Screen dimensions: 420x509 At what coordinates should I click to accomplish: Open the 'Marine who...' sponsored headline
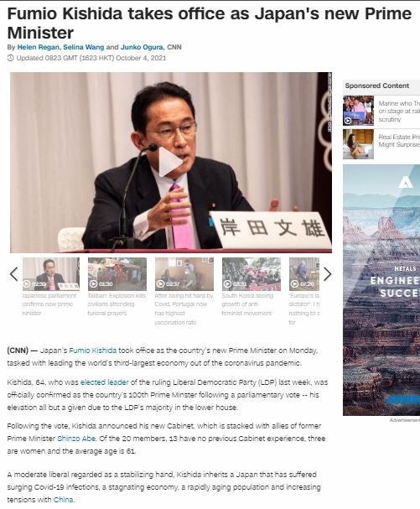[x=399, y=112]
